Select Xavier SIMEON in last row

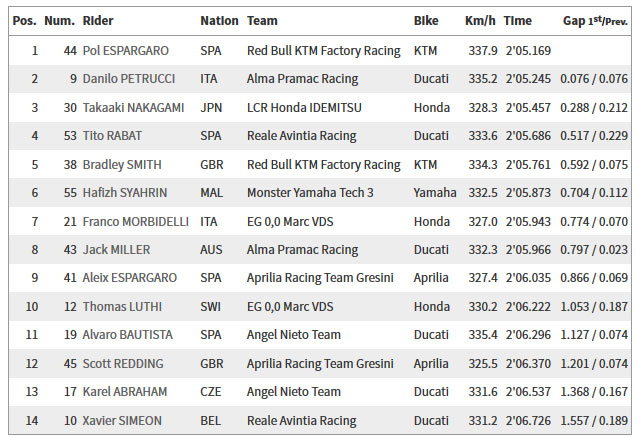pos(122,421)
